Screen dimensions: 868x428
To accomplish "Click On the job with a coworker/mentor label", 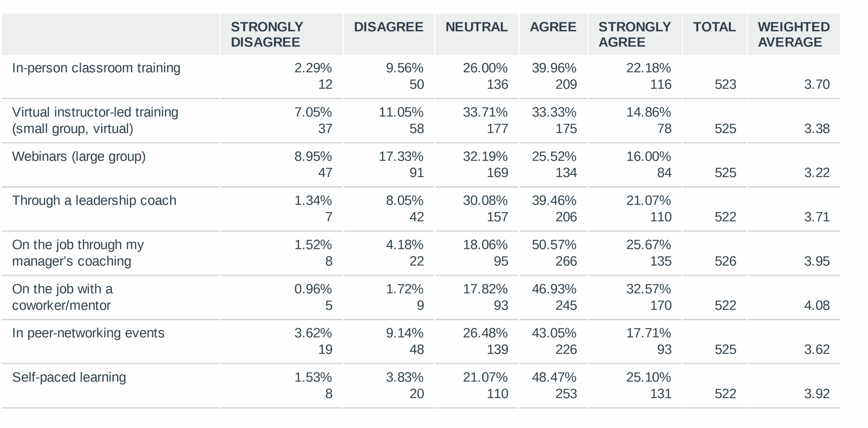I will [x=62, y=297].
